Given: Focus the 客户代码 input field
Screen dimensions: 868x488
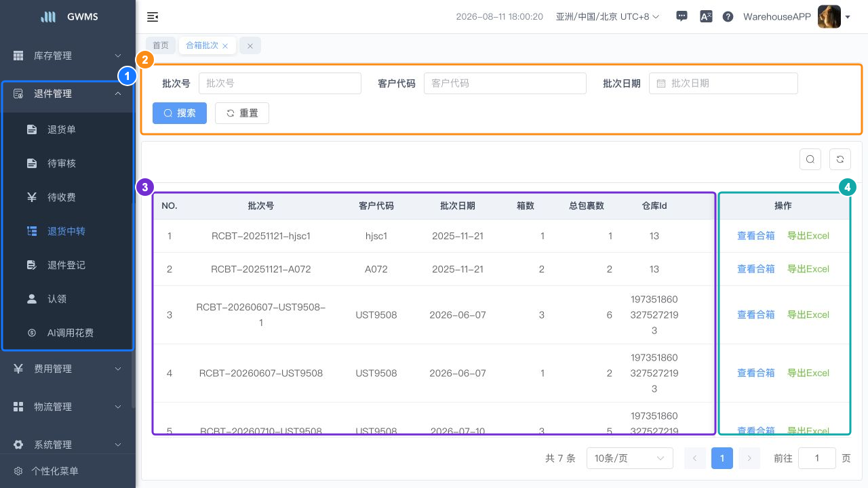Looking at the screenshot, I should pyautogui.click(x=505, y=83).
